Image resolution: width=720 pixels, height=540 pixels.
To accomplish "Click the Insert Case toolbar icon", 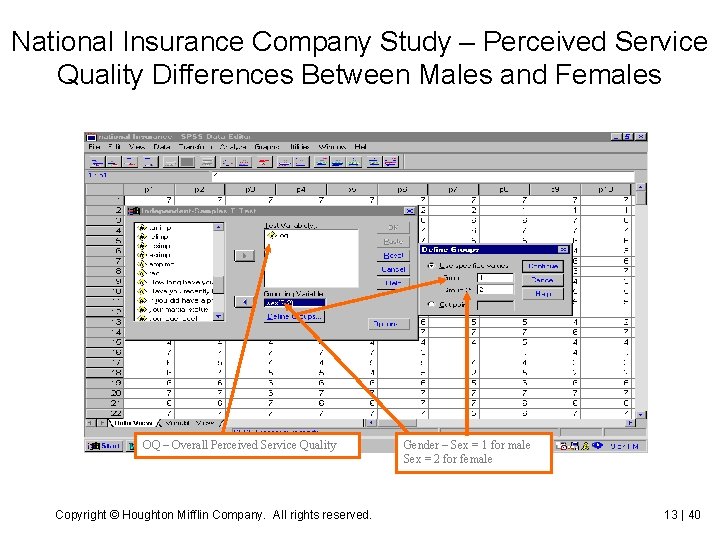I will pyautogui.click(x=285, y=162).
